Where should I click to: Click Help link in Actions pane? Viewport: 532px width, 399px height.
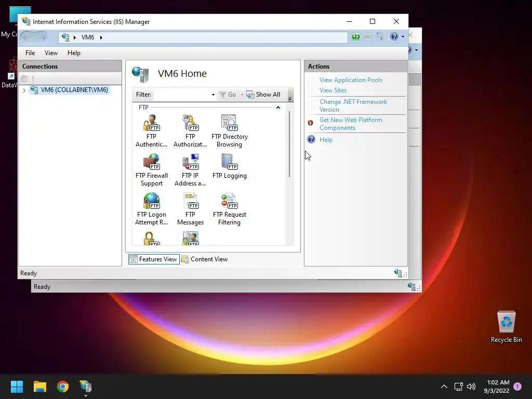326,140
